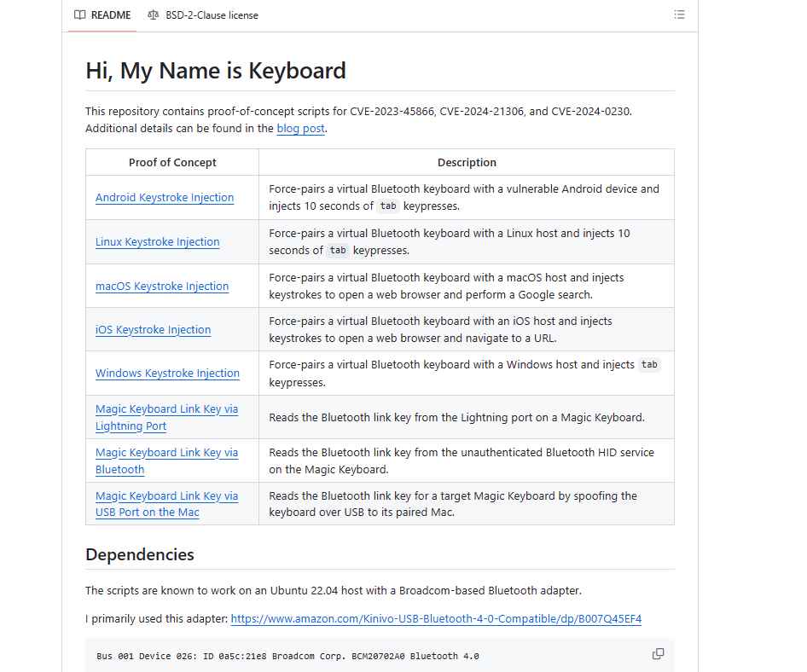Click the Android row description text
Viewport: 807px width, 672px height.
point(464,197)
